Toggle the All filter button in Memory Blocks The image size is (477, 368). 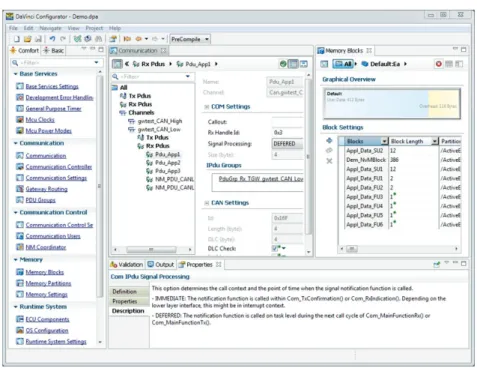pyautogui.click(x=343, y=64)
